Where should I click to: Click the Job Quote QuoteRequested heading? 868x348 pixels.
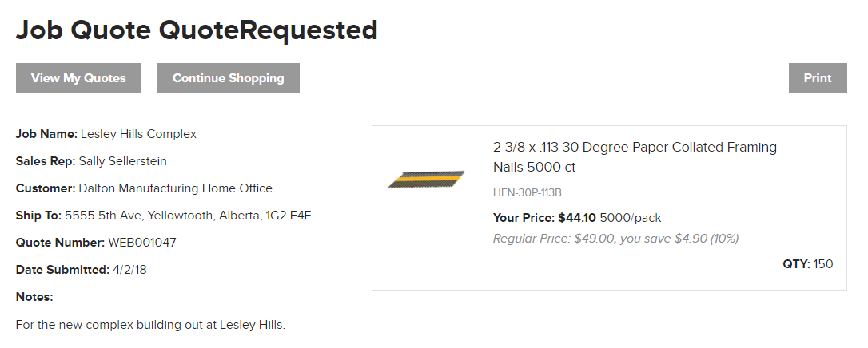click(197, 30)
